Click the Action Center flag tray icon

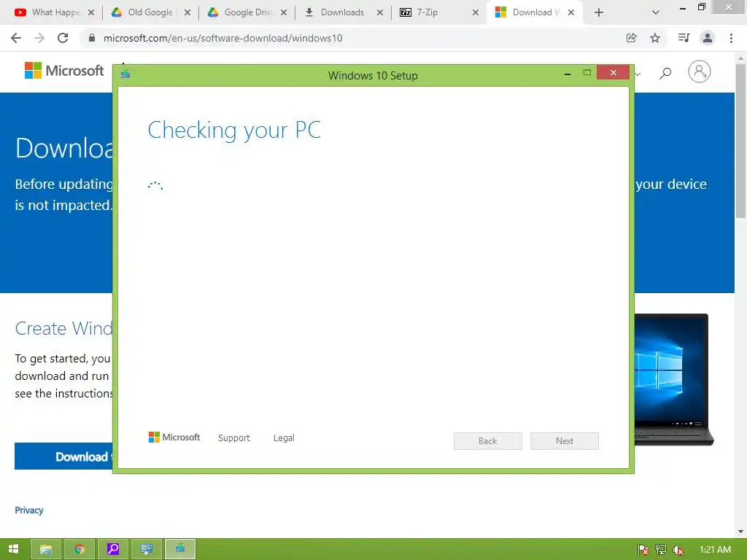643,550
